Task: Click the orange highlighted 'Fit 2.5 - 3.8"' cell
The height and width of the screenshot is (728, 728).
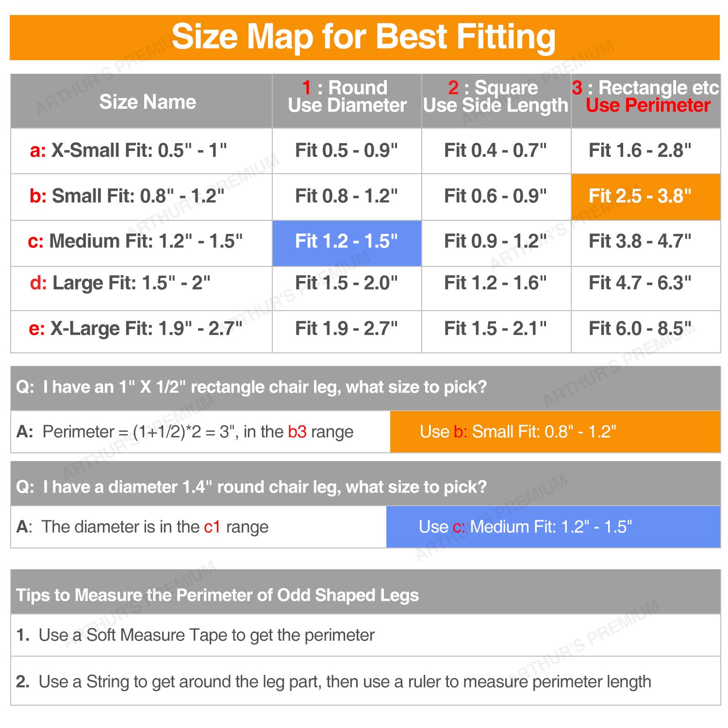Action: 645,197
